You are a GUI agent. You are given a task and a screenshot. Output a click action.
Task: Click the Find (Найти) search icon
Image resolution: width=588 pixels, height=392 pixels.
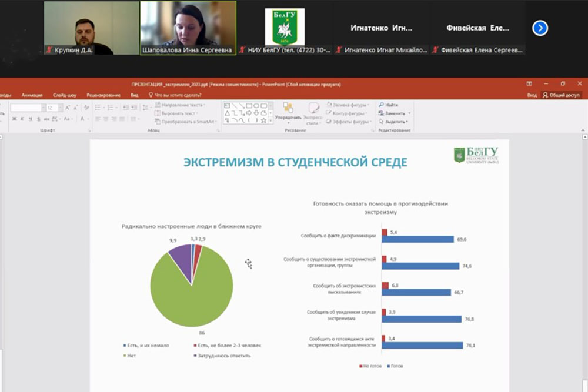382,105
